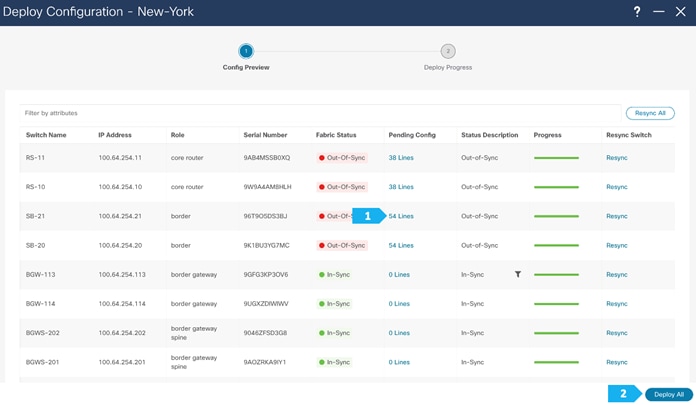Open 38 Lines pending config for RS-11
Screen dimensions: 696x405
(401, 158)
